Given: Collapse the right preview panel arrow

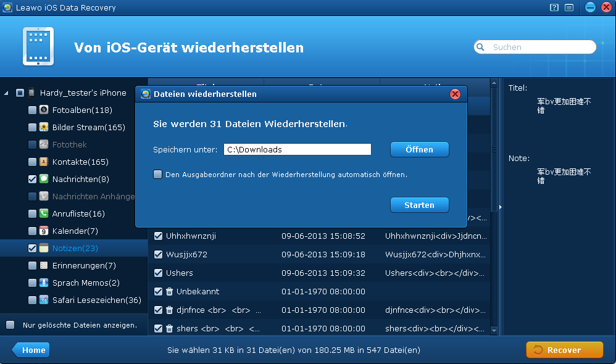Looking at the screenshot, I should click(x=500, y=207).
